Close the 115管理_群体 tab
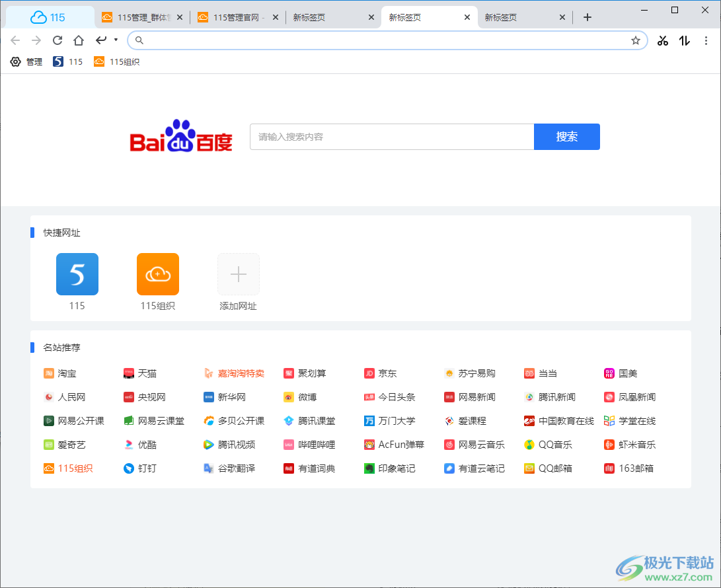The width and height of the screenshot is (721, 588). tap(180, 17)
